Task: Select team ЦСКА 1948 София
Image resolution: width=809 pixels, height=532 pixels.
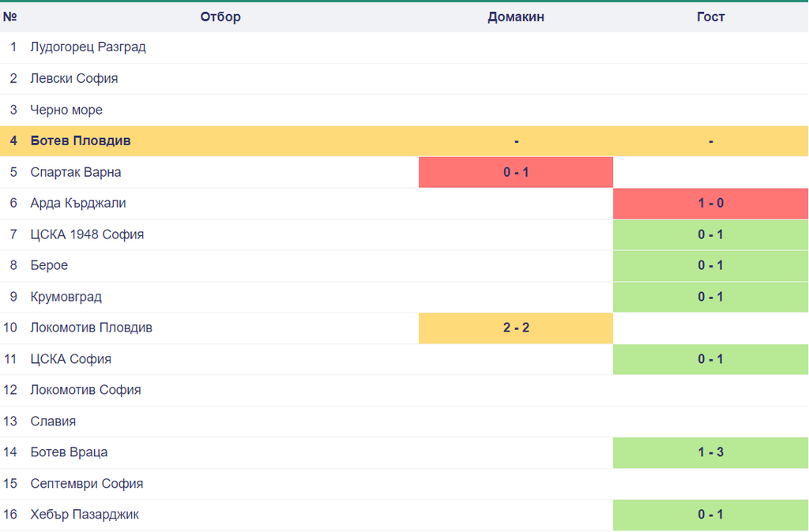Action: coord(87,234)
